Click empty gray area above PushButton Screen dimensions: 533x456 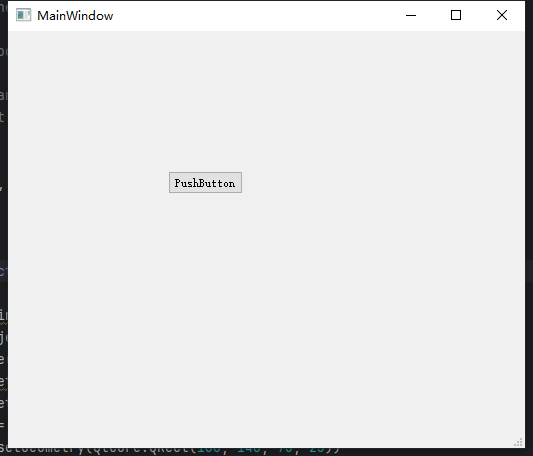point(205,102)
